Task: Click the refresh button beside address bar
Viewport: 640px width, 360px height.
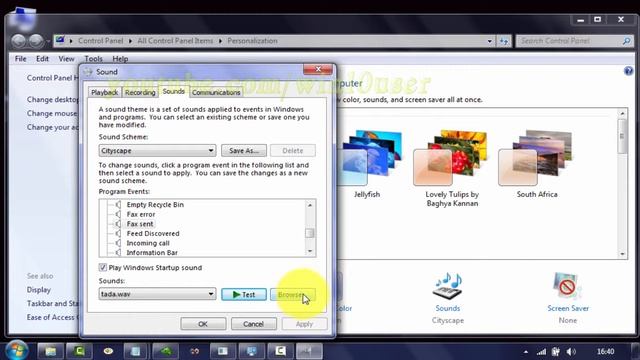Action: (504, 41)
